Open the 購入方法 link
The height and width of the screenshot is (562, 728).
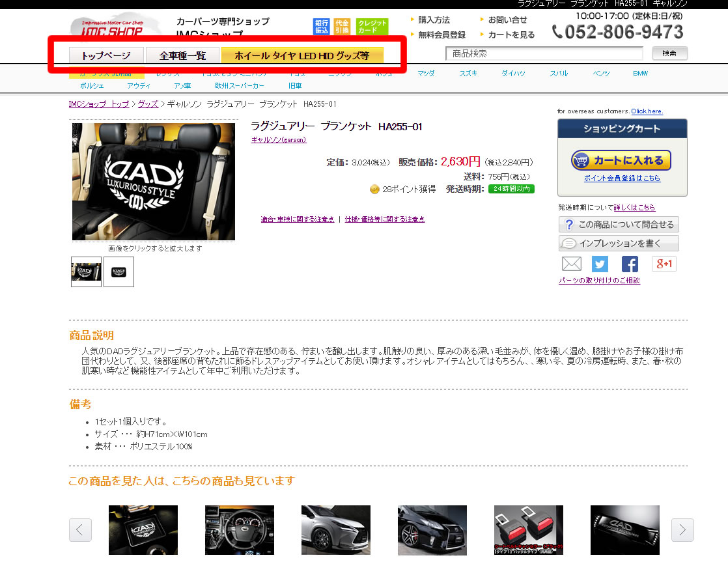pyautogui.click(x=434, y=20)
